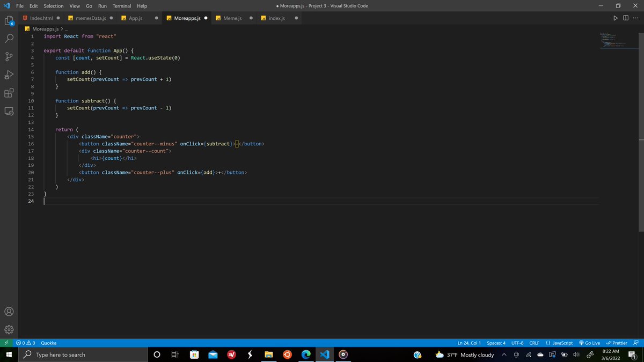The height and width of the screenshot is (362, 644).
Task: Change indentation via Spaces: 4
Action: (x=496, y=343)
